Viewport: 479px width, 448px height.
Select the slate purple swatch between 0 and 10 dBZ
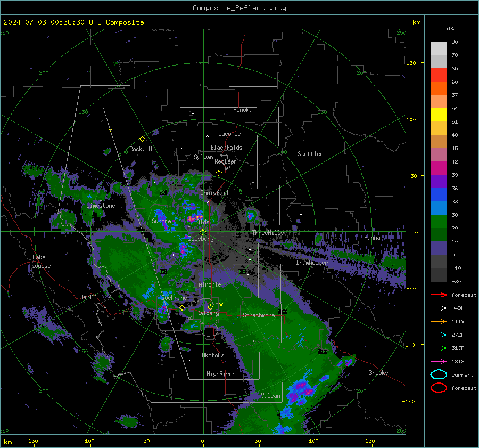tap(439, 248)
